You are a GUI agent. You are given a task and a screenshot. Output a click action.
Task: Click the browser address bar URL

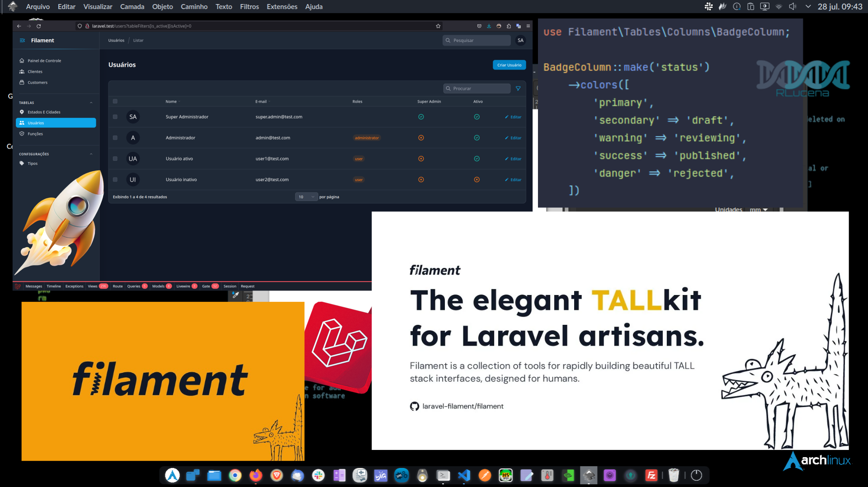[x=142, y=26]
